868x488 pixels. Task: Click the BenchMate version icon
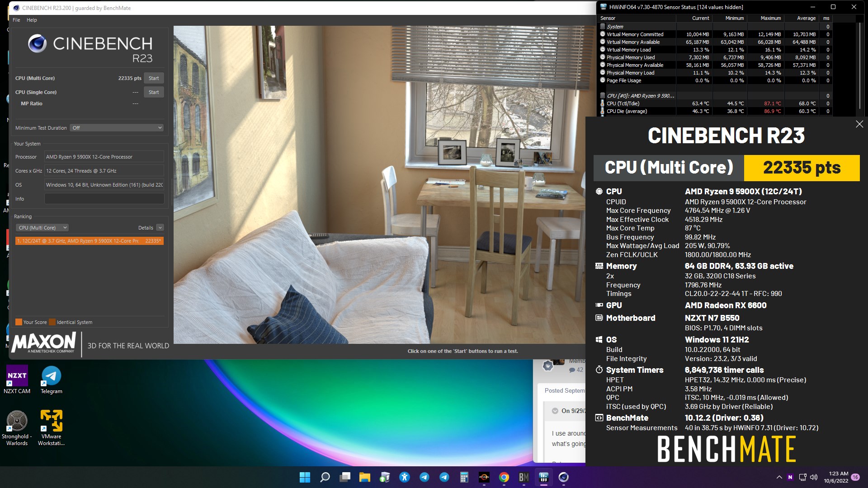tap(599, 418)
